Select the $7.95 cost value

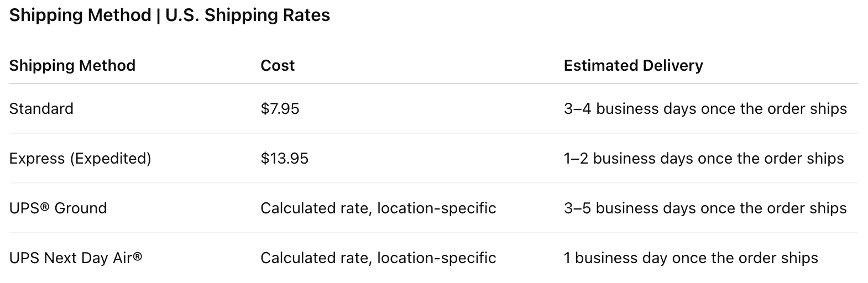coord(280,108)
